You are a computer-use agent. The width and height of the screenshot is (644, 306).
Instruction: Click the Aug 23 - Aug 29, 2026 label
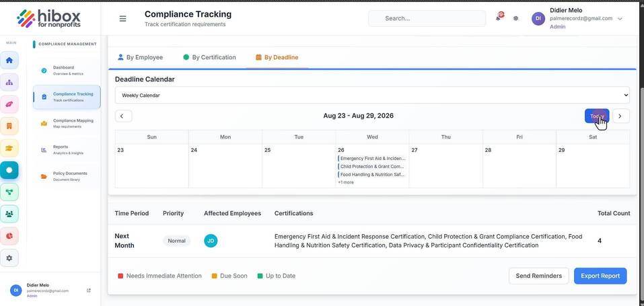358,116
